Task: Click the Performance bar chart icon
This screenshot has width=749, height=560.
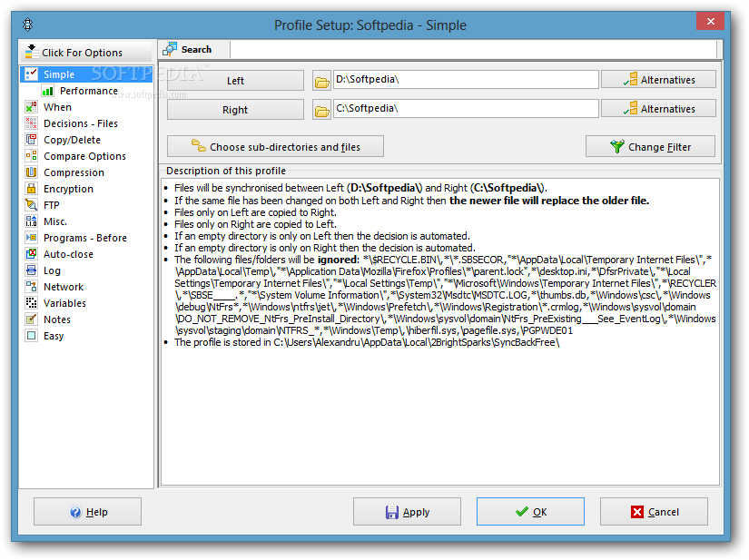Action: [x=47, y=91]
